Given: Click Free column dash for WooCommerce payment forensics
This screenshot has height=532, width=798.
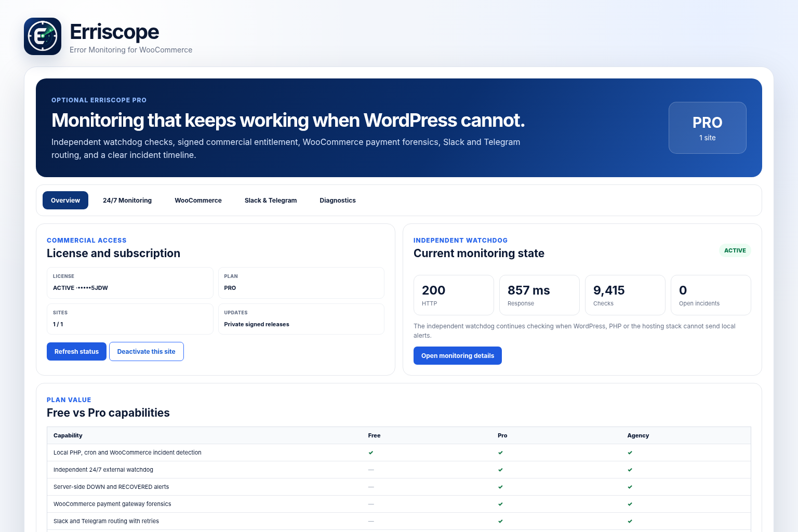Looking at the screenshot, I should click(x=371, y=504).
